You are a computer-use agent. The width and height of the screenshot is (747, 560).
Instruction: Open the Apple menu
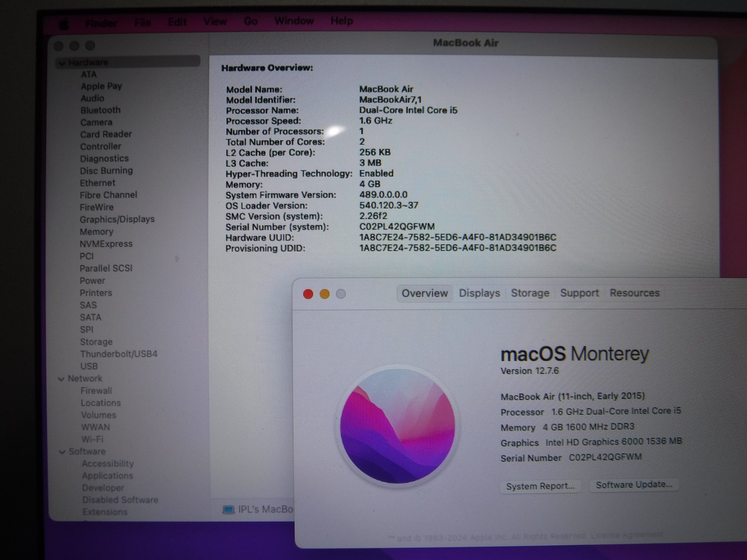tap(64, 23)
